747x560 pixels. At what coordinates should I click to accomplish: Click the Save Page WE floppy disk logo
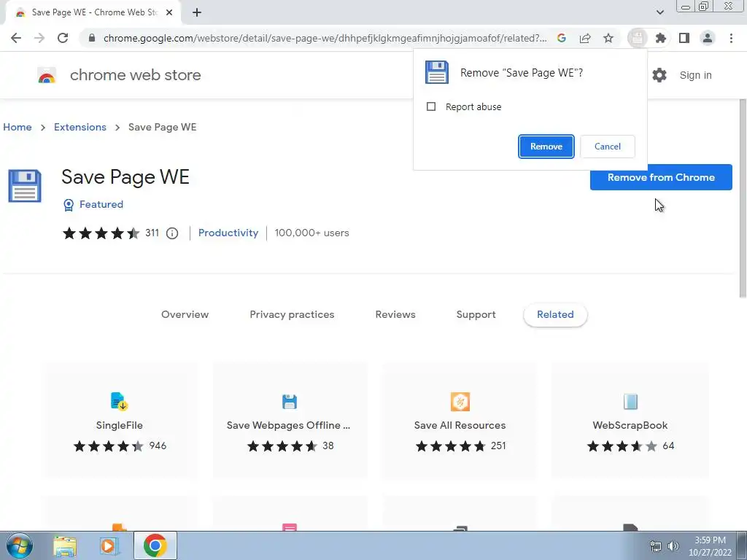tap(25, 186)
